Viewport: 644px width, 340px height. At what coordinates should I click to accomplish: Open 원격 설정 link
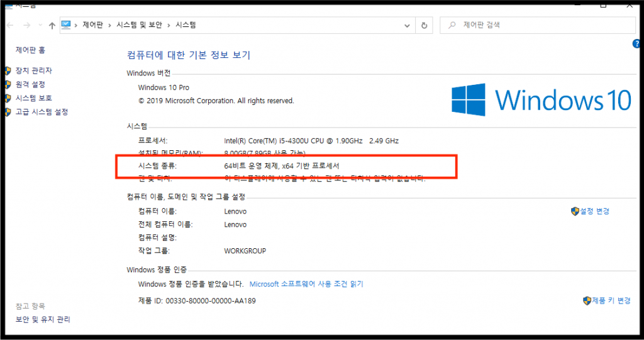pos(30,84)
